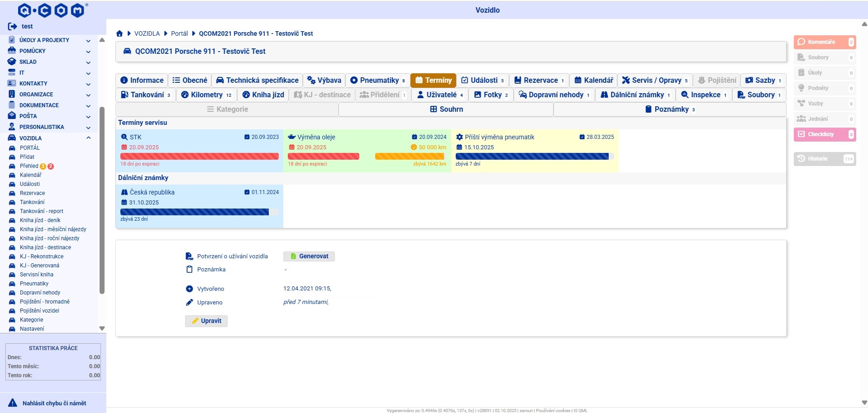Switch to the Poznámky sub-tab
The width and height of the screenshot is (868, 413).
[x=670, y=109]
